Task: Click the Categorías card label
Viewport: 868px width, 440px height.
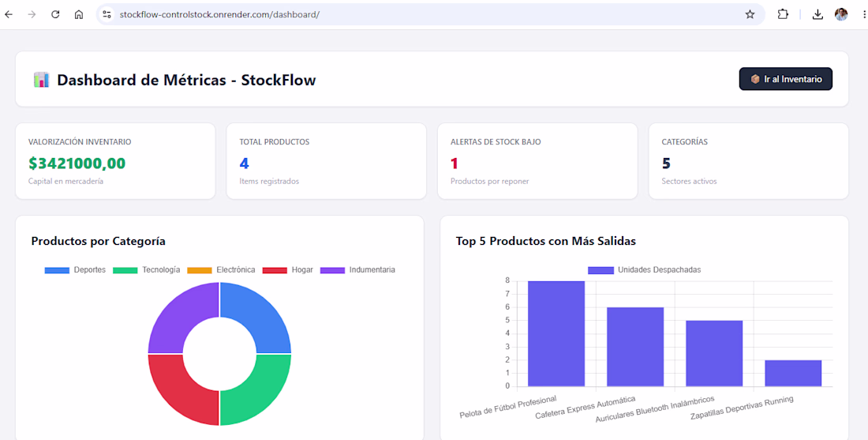Action: coord(684,142)
